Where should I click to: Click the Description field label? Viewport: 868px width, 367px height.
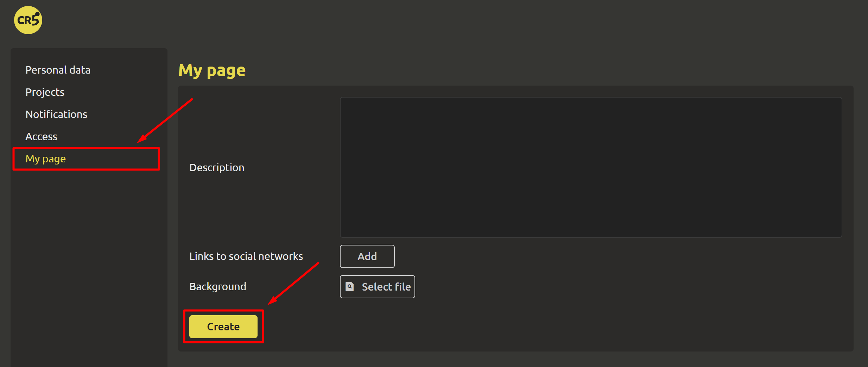[x=217, y=168]
